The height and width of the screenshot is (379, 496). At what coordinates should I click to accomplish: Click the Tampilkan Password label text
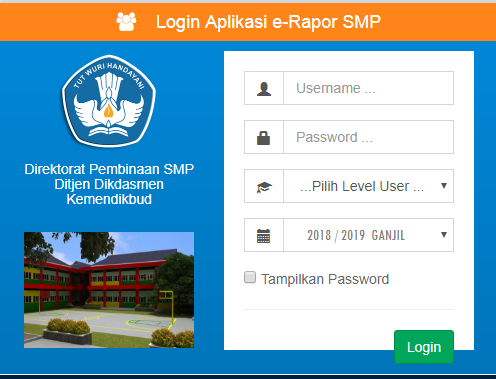(325, 279)
